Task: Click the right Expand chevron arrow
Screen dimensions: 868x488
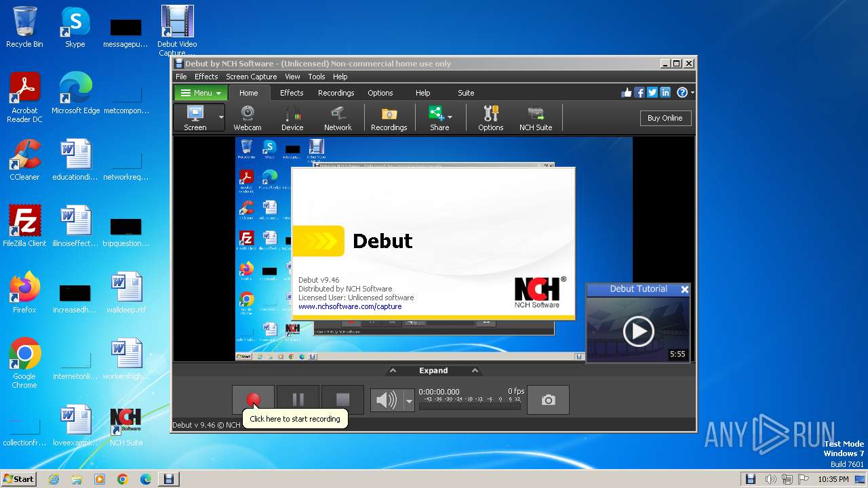Action: tap(475, 371)
